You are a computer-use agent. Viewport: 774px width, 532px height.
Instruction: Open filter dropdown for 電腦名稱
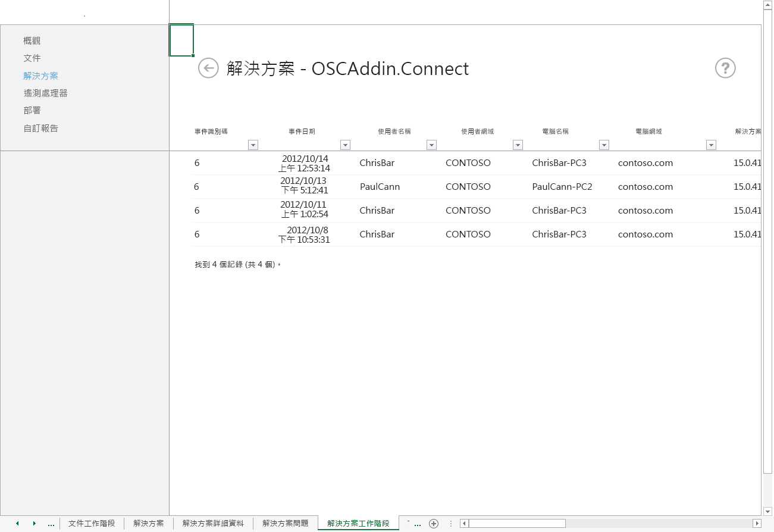click(604, 145)
